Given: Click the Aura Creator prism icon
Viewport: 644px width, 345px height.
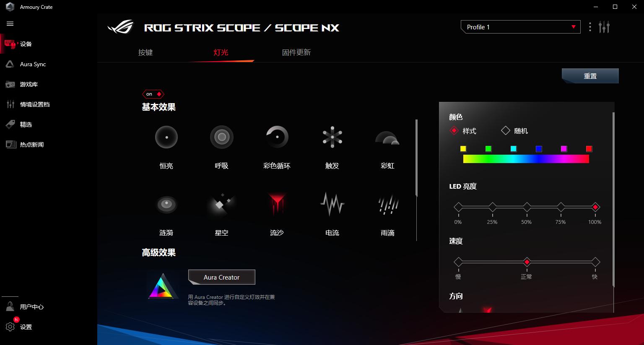Looking at the screenshot, I should tap(162, 286).
